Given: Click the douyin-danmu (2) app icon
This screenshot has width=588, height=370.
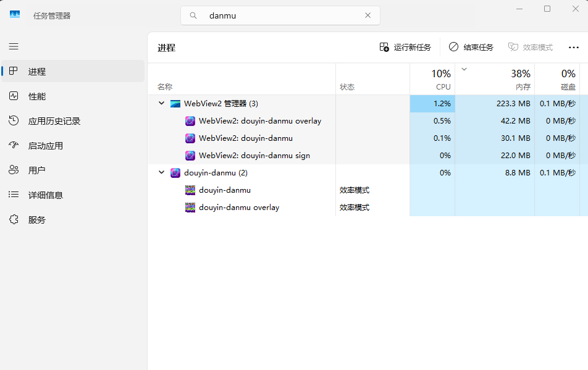Looking at the screenshot, I should pos(175,172).
